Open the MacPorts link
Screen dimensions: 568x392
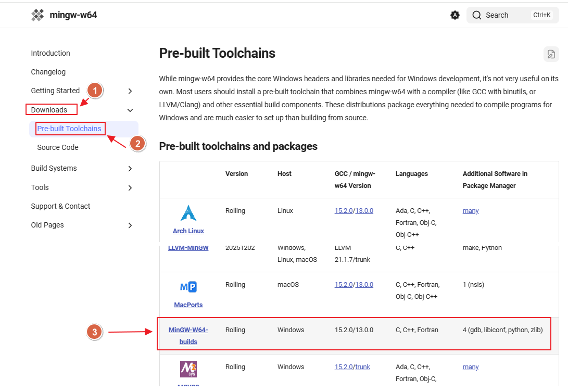(x=188, y=305)
